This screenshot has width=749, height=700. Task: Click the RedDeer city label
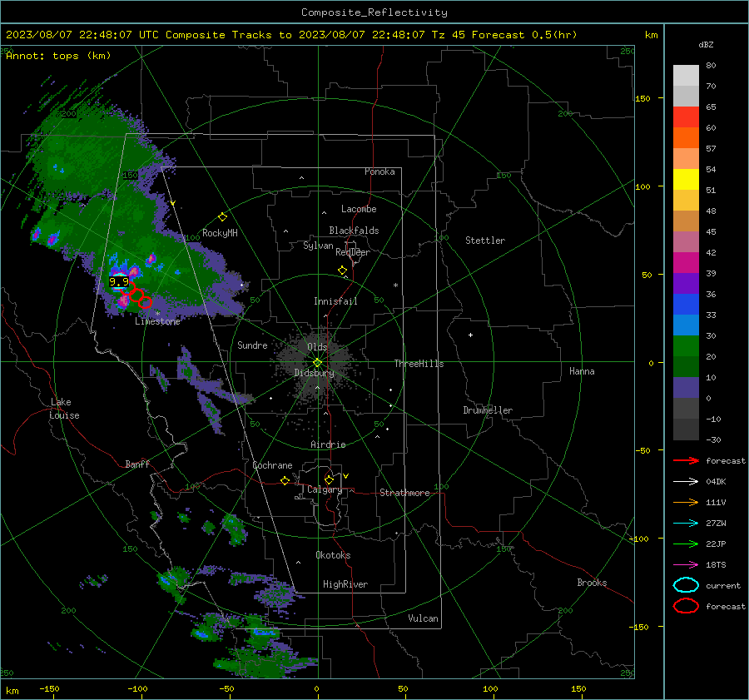click(353, 252)
